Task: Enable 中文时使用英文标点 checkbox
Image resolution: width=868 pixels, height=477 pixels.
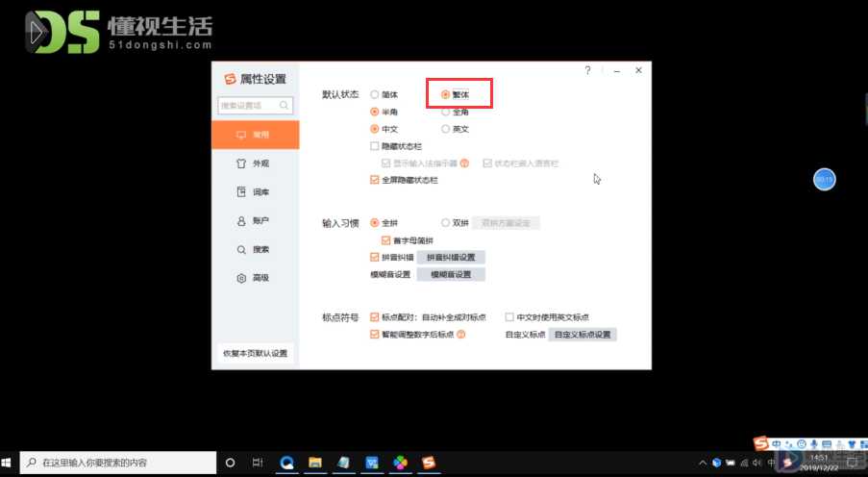Action: [x=509, y=317]
